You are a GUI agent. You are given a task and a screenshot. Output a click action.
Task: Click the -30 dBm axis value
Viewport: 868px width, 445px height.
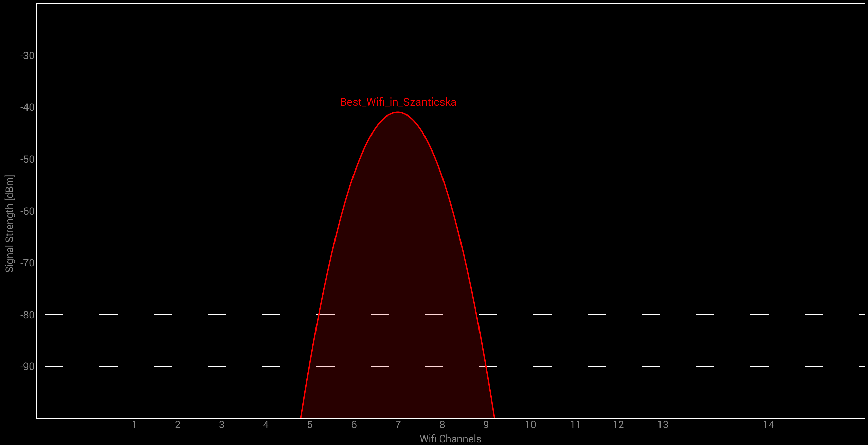click(27, 56)
